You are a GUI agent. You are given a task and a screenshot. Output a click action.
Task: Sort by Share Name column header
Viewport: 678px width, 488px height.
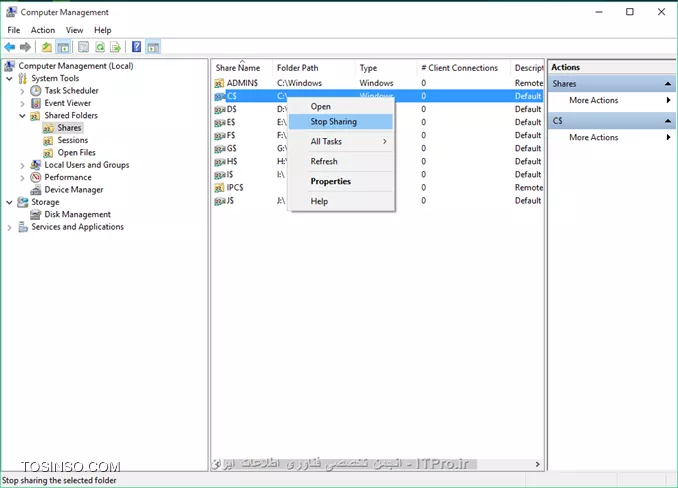pos(242,68)
